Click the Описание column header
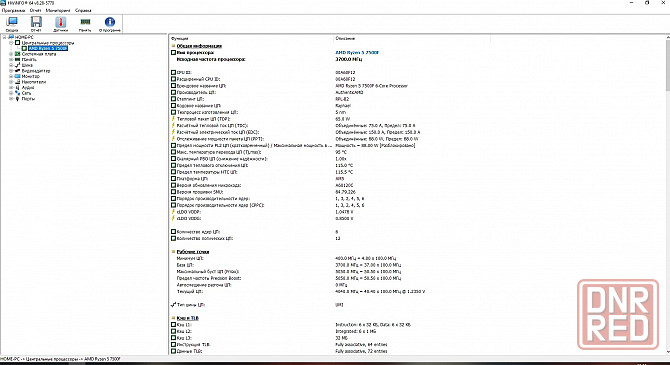Image resolution: width=670 pixels, height=365 pixels. point(412,38)
